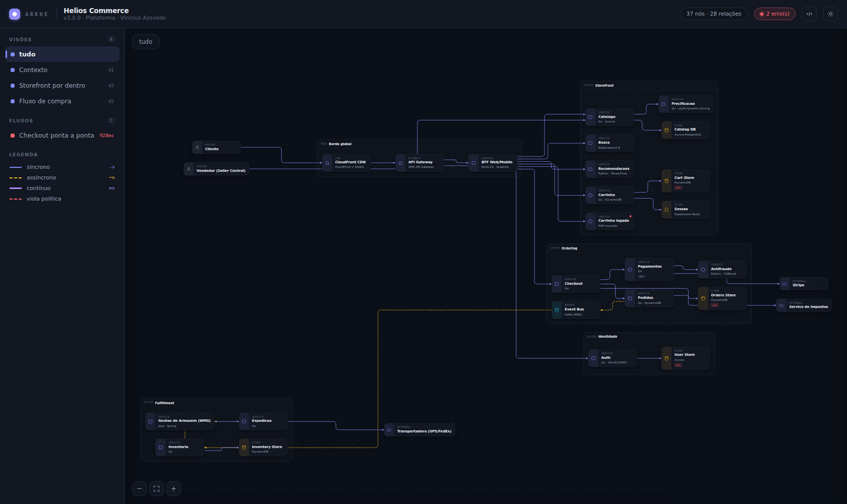Select the Stripe external cloud node
This screenshot has height=504, width=847.
(804, 284)
